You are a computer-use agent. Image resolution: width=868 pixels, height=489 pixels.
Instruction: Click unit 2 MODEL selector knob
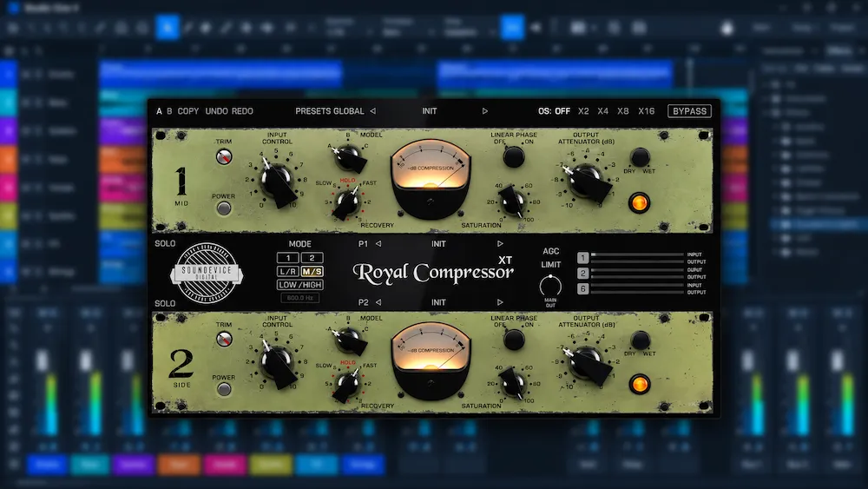click(349, 340)
